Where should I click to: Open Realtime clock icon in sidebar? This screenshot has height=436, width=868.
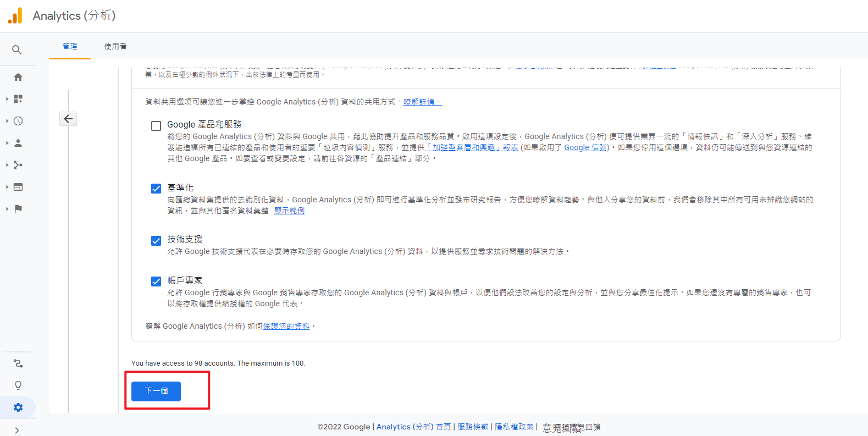tap(18, 121)
